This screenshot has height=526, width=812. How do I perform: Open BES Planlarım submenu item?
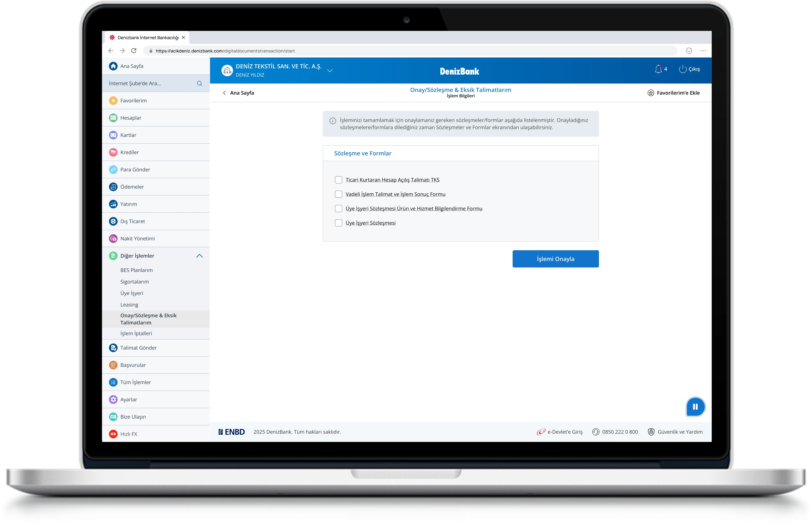(136, 270)
